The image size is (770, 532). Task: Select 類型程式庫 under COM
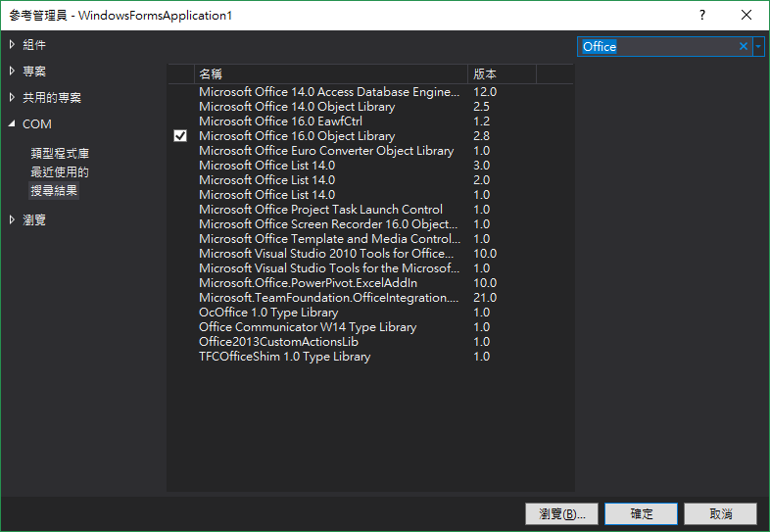(x=60, y=153)
